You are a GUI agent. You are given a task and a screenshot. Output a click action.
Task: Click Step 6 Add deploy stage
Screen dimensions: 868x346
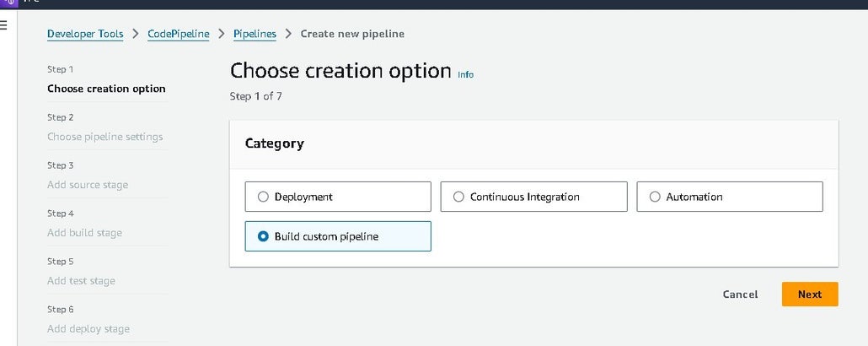tap(88, 329)
